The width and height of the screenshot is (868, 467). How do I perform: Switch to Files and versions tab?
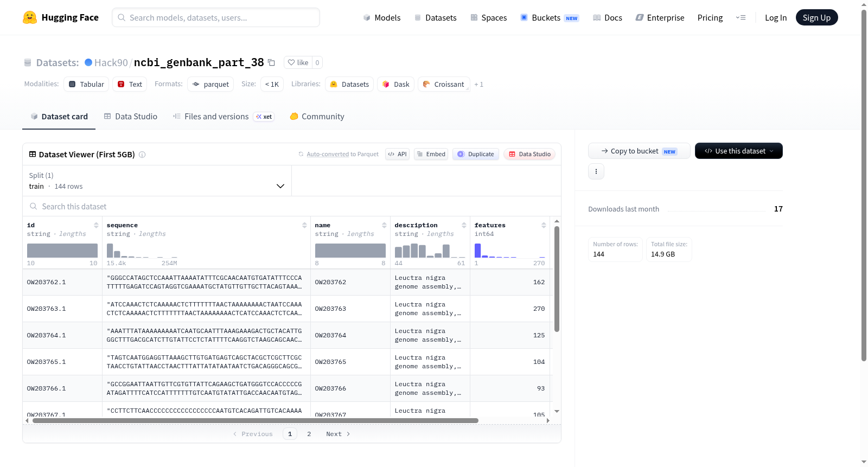(x=224, y=117)
